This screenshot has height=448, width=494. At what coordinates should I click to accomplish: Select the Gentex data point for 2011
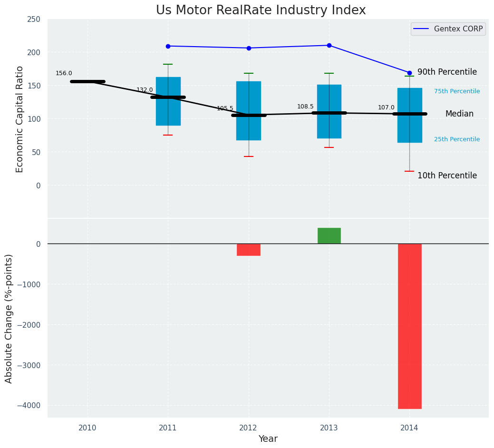168,46
